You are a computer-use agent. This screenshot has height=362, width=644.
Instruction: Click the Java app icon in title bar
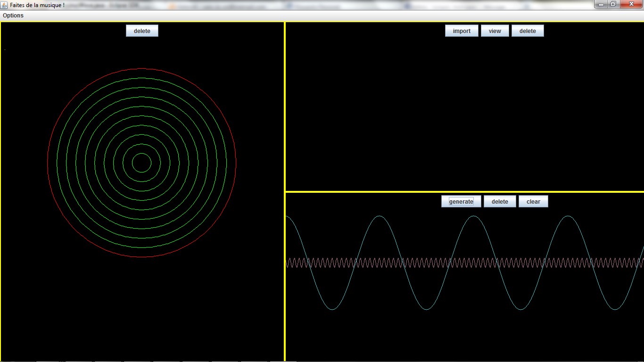click(4, 4)
